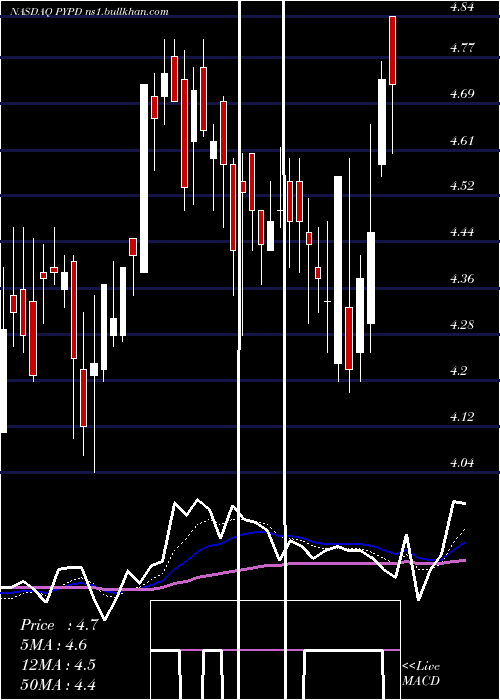500x700 pixels.
Task: Click the tall white breakout candle near 4.69
Action: [x=144, y=178]
